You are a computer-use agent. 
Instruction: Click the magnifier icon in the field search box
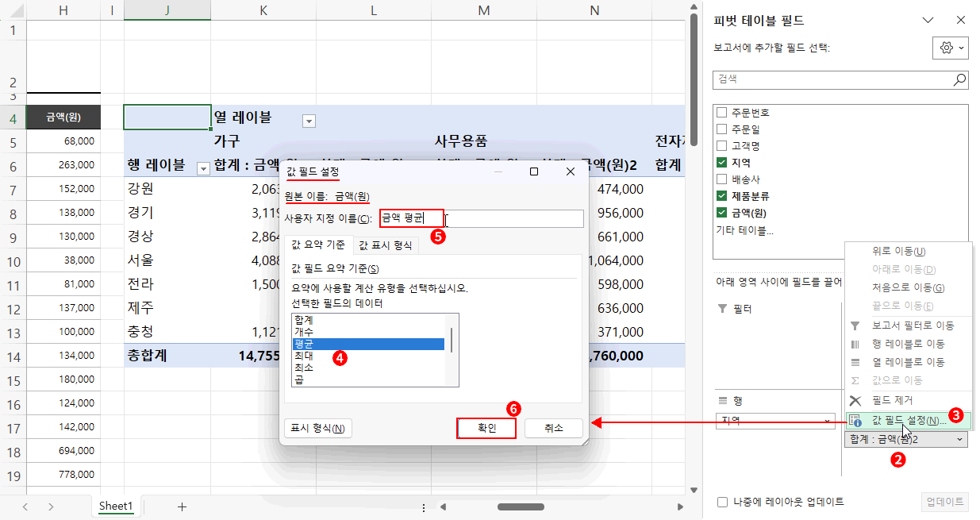[959, 79]
